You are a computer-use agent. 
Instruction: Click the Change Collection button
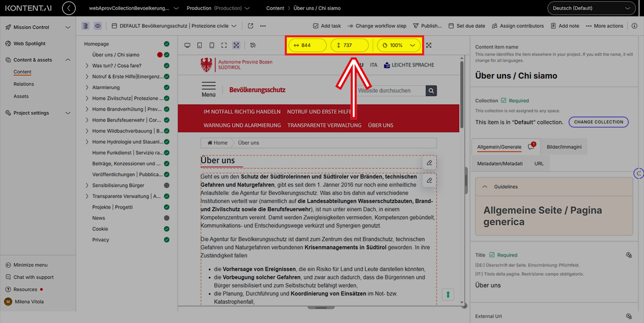598,122
